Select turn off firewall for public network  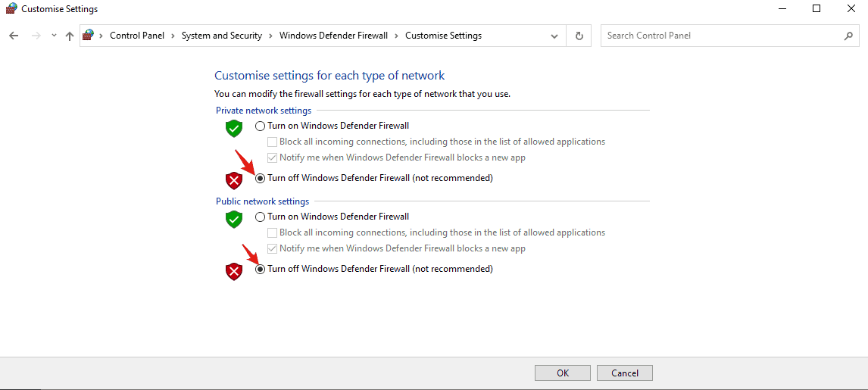(261, 270)
